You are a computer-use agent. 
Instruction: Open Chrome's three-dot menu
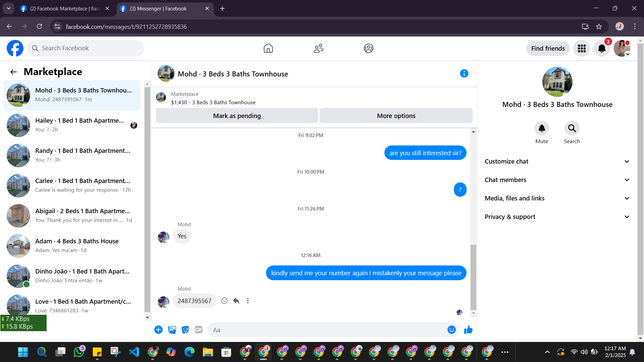coord(635,26)
